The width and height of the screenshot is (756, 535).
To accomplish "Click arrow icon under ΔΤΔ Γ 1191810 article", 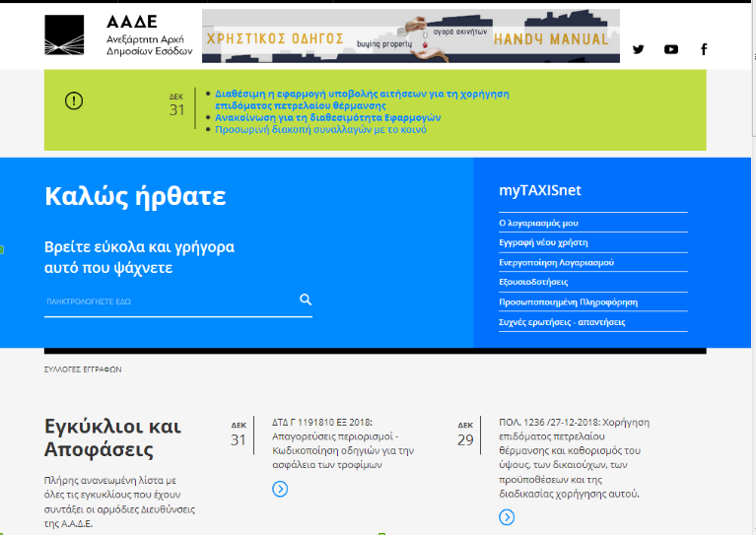I will (280, 489).
